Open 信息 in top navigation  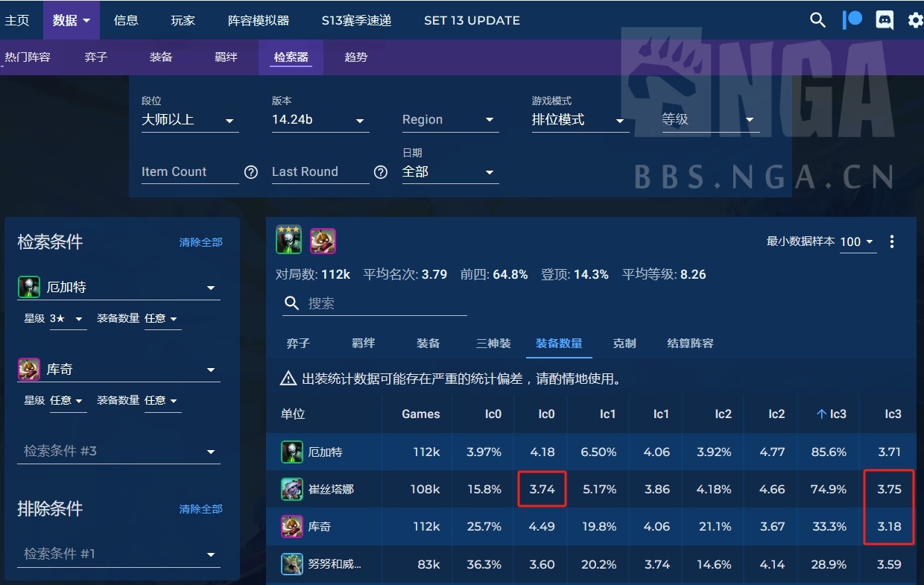click(126, 20)
